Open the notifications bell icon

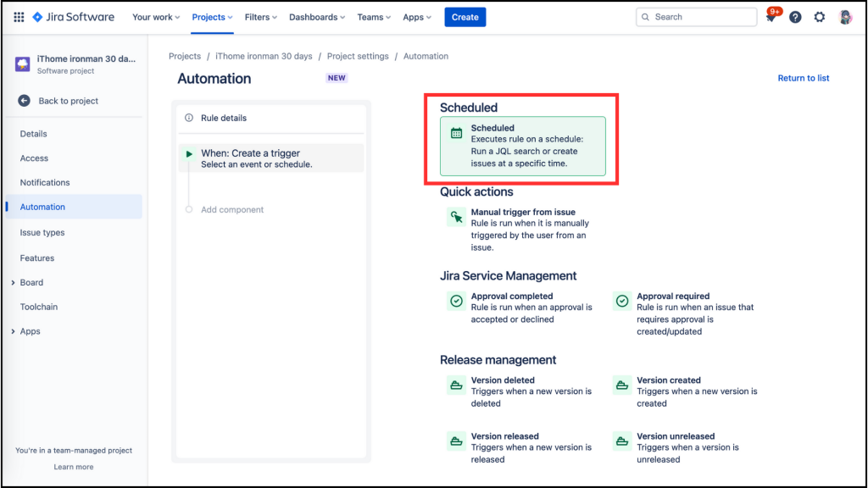tap(771, 17)
